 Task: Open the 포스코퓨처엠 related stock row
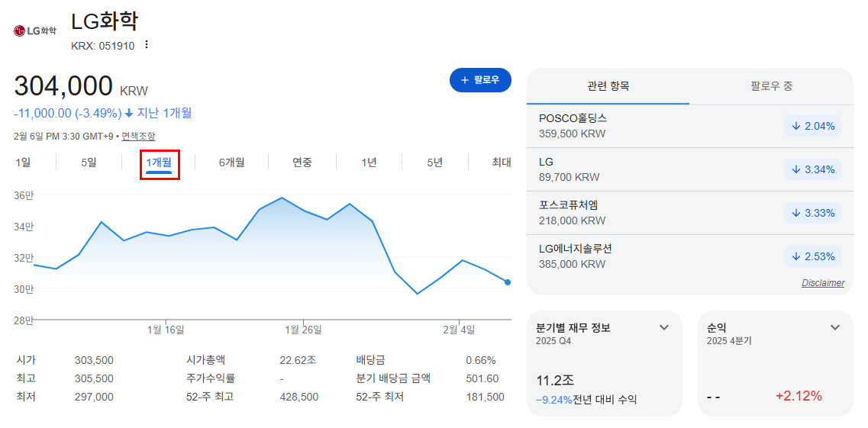[690, 213]
